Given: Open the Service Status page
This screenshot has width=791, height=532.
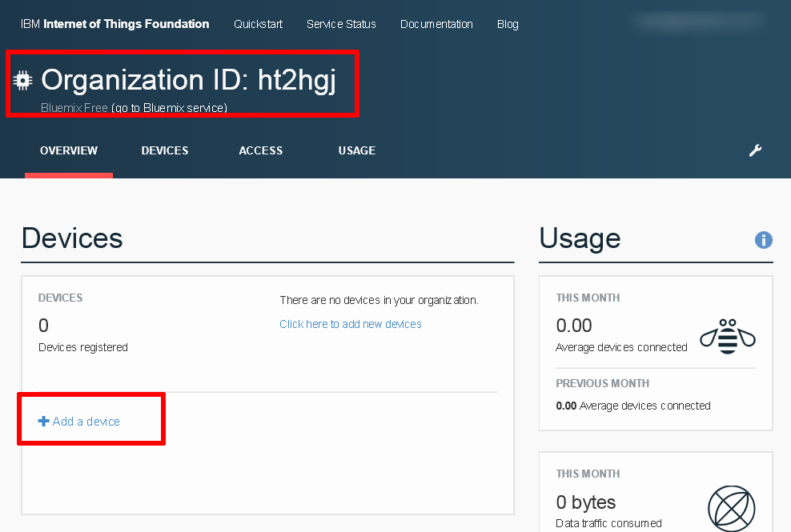Looking at the screenshot, I should 341,24.
